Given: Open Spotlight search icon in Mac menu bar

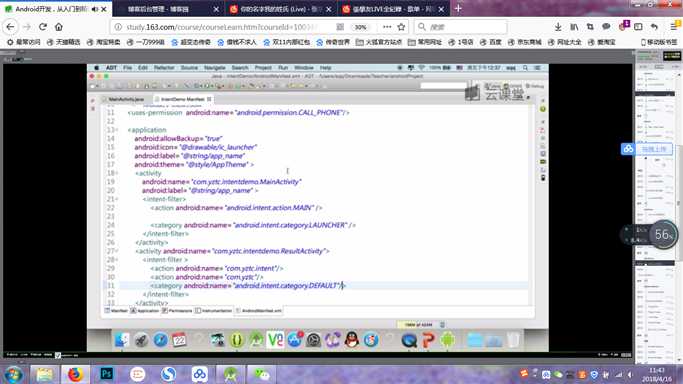Looking at the screenshot, I should coord(526,68).
